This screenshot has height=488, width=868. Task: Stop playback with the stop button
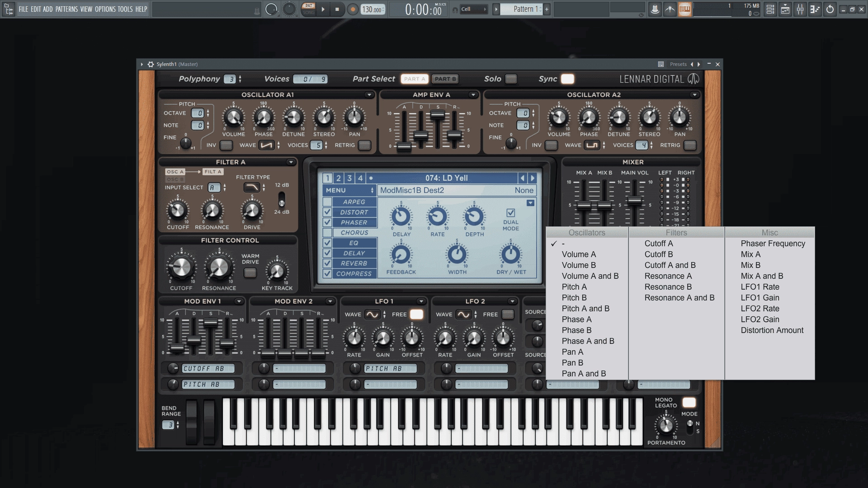click(337, 9)
